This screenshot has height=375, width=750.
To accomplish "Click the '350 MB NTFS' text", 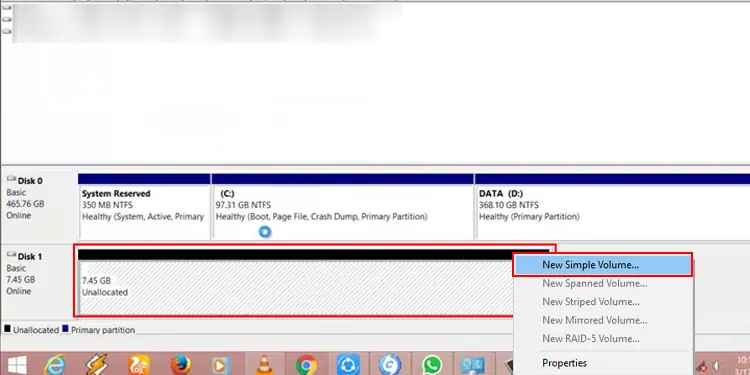I will [x=107, y=205].
